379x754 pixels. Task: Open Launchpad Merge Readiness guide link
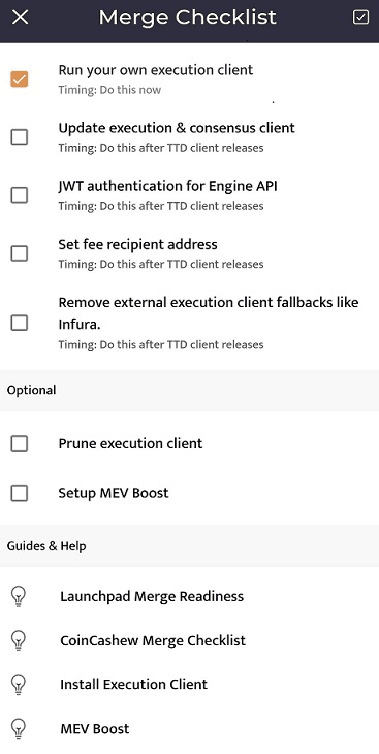pyautogui.click(x=152, y=597)
